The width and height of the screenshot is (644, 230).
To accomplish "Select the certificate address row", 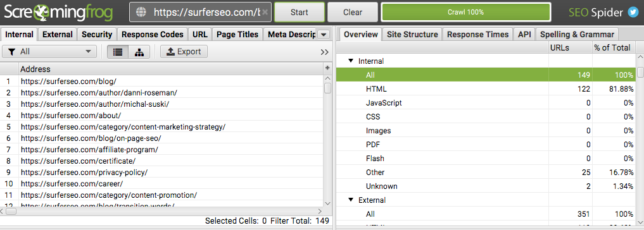I will [162, 160].
